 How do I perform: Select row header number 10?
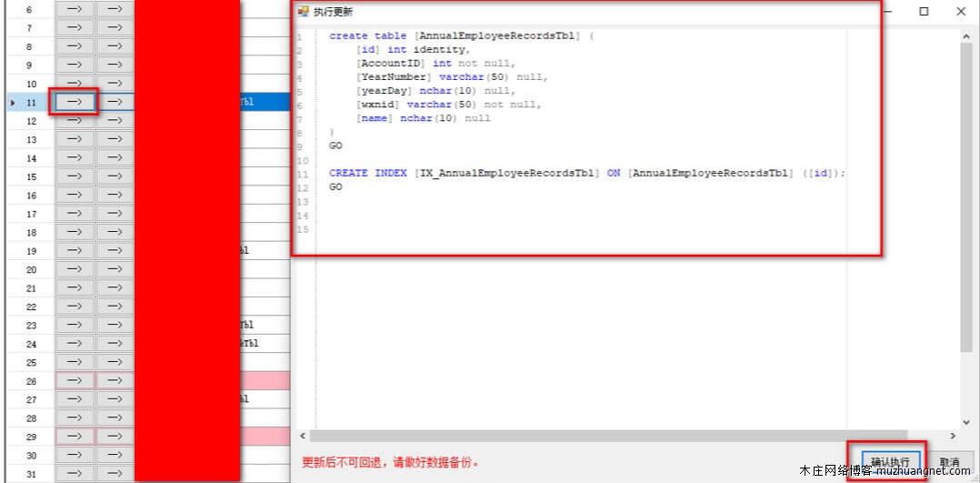coord(31,84)
